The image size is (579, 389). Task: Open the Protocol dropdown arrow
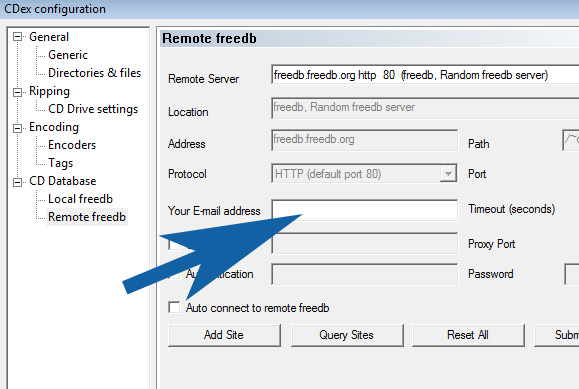[x=448, y=173]
